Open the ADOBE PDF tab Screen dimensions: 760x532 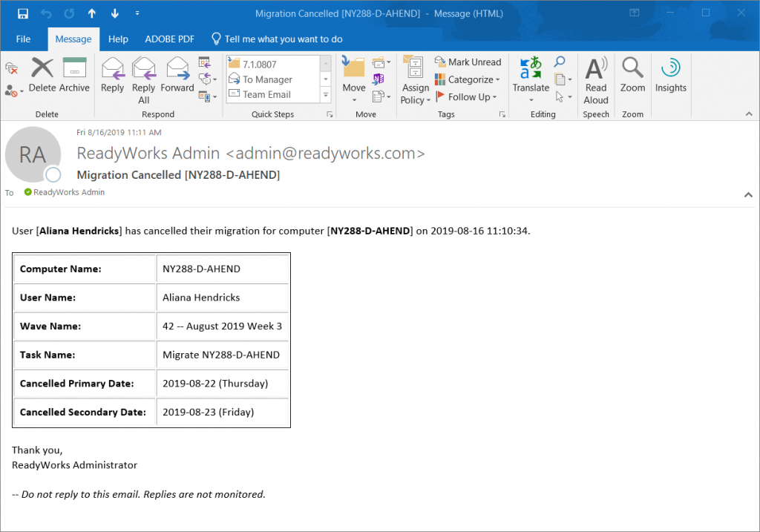click(x=165, y=39)
